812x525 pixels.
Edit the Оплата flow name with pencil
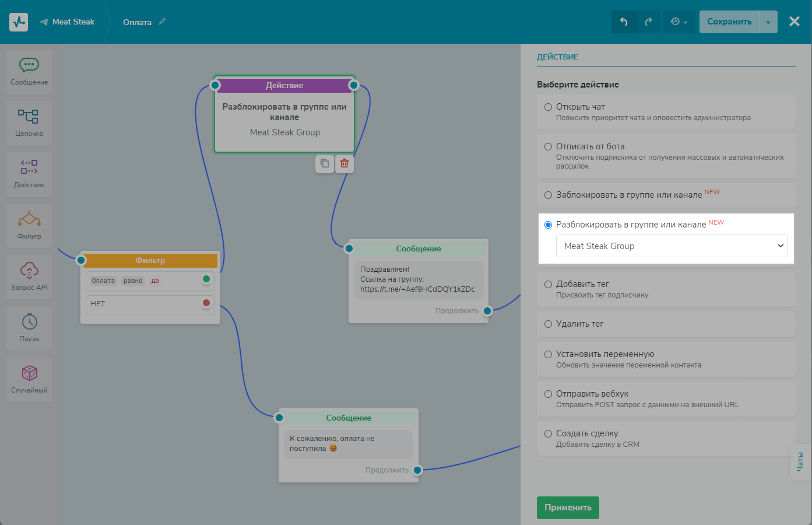[x=163, y=22]
